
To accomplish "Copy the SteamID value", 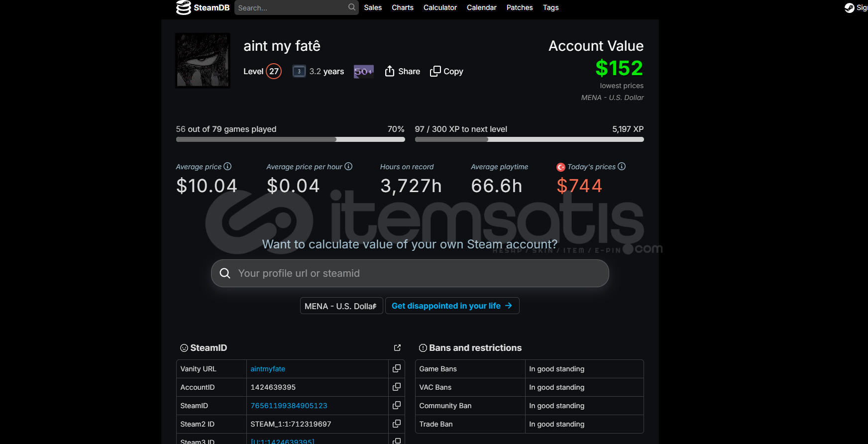I will click(397, 406).
